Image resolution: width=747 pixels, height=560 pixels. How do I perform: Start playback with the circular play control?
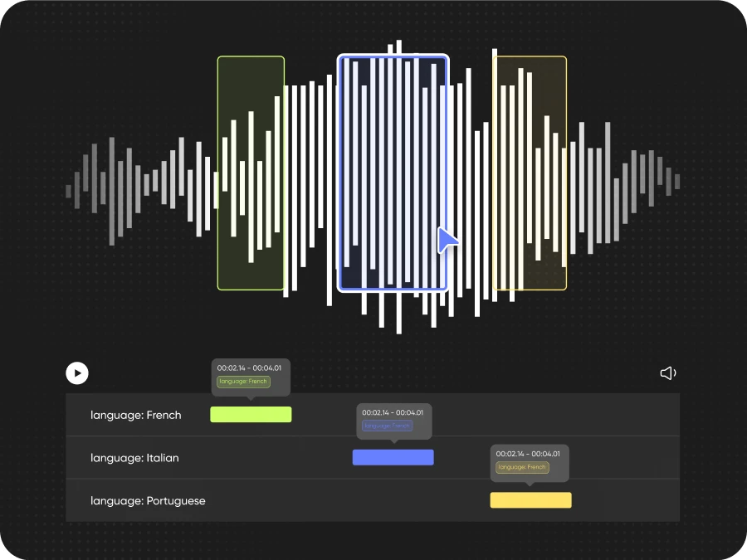(77, 373)
